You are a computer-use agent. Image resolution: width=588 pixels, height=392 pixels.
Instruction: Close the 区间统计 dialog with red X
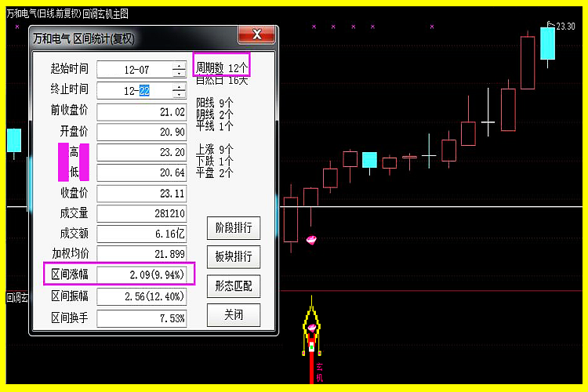click(256, 36)
